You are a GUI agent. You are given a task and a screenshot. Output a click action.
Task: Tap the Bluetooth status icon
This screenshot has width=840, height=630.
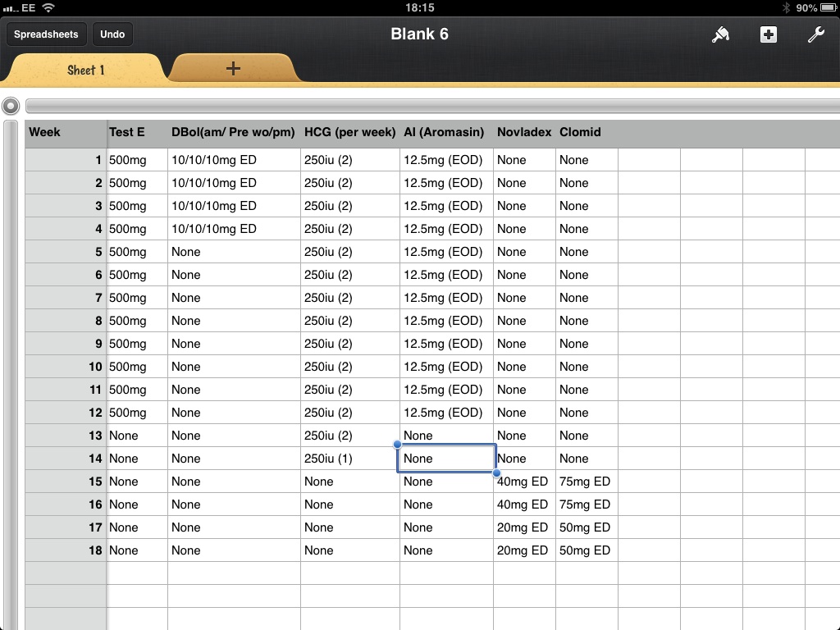tap(786, 7)
